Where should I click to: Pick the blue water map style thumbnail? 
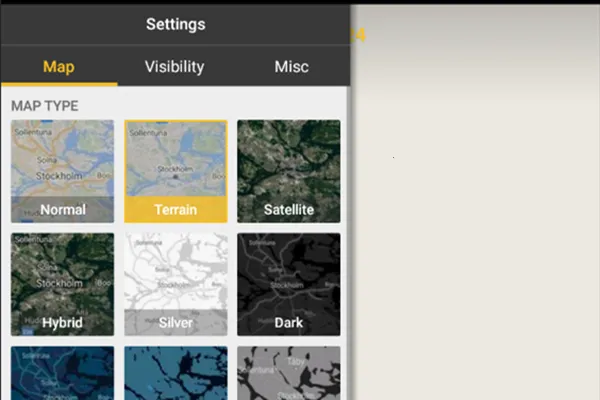pos(176,372)
